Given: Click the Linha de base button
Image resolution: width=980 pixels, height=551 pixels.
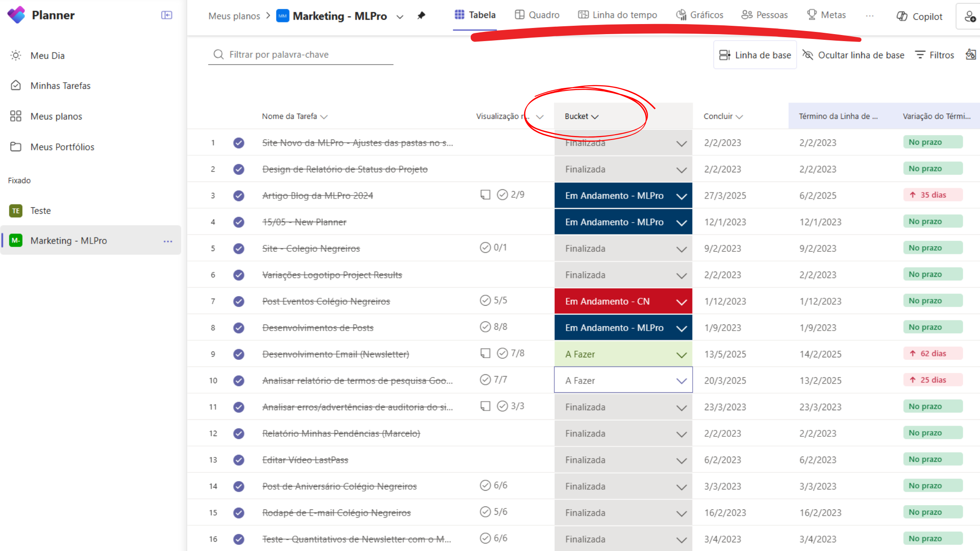Looking at the screenshot, I should pos(755,55).
